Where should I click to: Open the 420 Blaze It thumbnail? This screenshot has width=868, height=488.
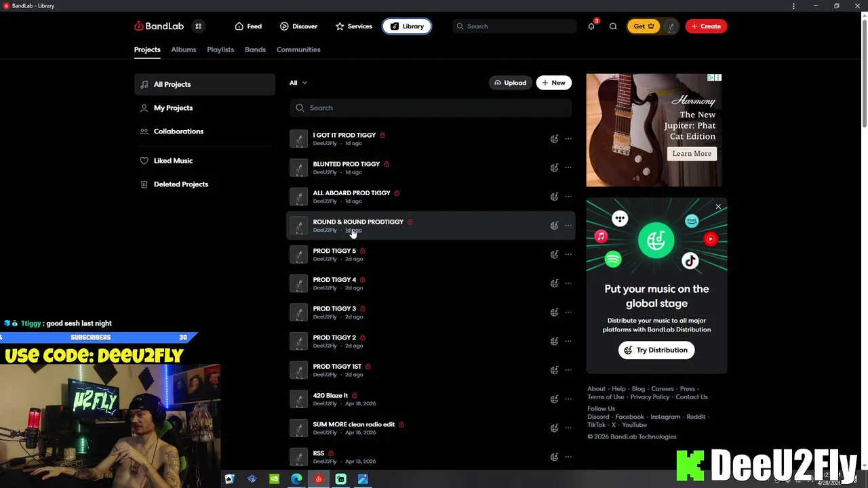tap(298, 399)
